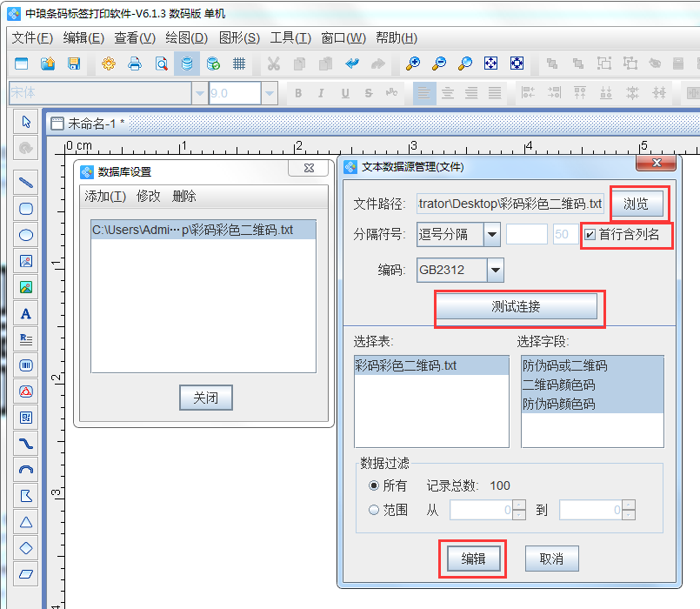Select the 范围 radio button

point(374,511)
